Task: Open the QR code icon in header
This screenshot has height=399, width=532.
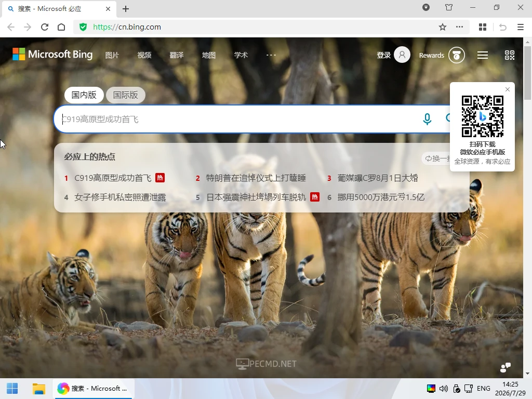Action: 510,55
